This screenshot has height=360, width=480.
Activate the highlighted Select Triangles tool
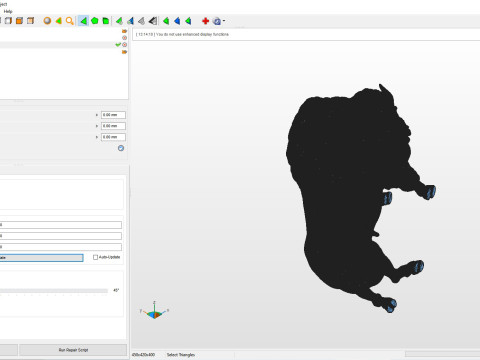tap(83, 21)
